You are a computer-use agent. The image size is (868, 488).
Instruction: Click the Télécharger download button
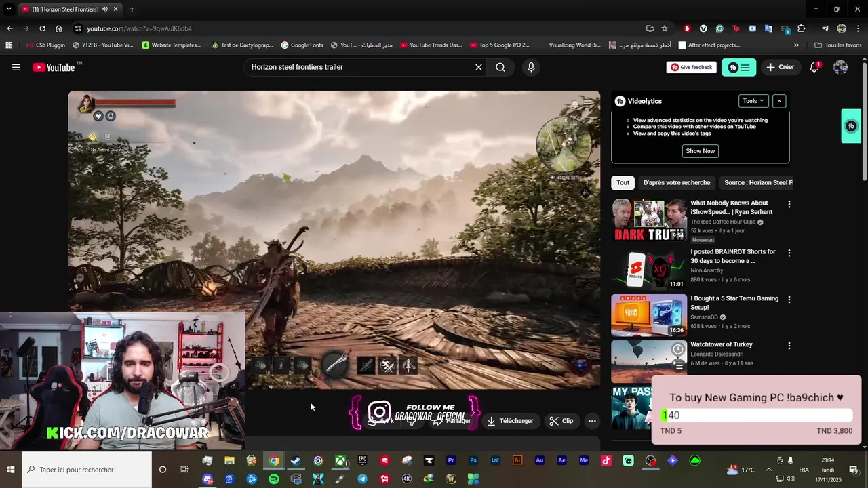510,421
